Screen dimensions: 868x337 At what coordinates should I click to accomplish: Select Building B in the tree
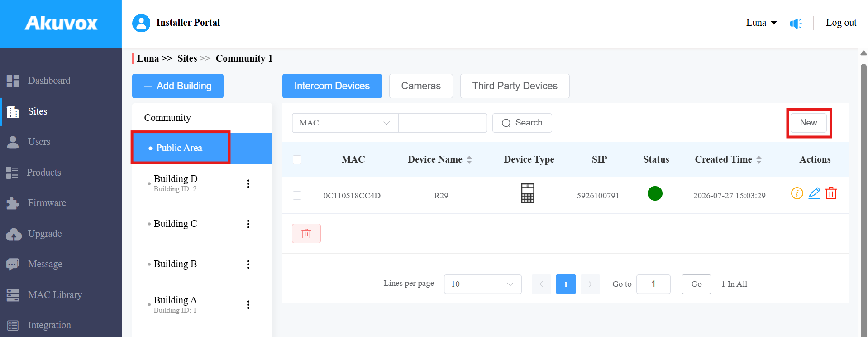point(175,264)
